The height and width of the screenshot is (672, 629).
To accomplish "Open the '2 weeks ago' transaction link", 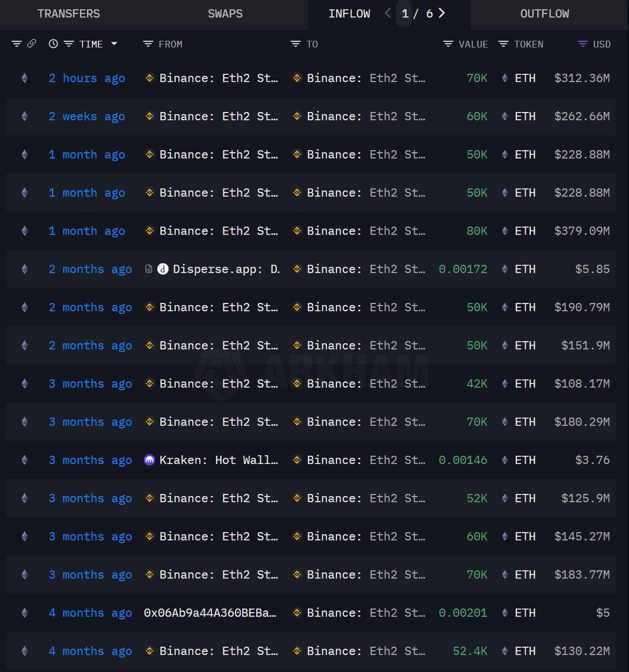I will tap(87, 116).
